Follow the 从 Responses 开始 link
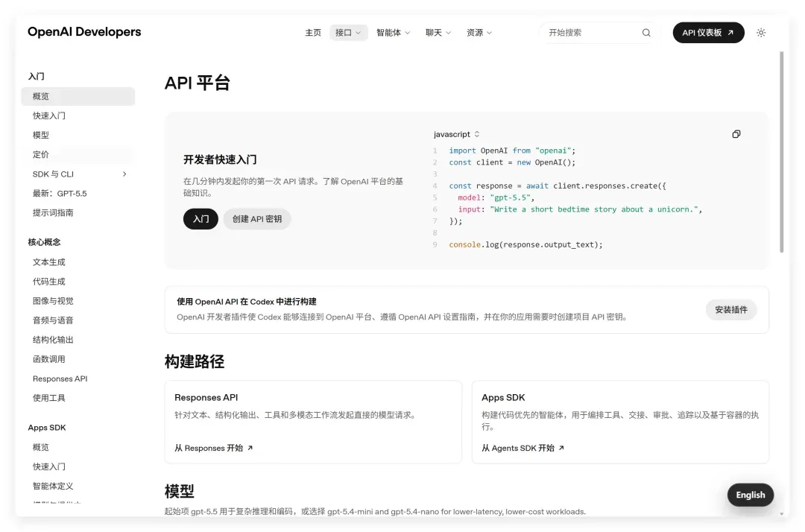805x532 pixels. point(214,449)
